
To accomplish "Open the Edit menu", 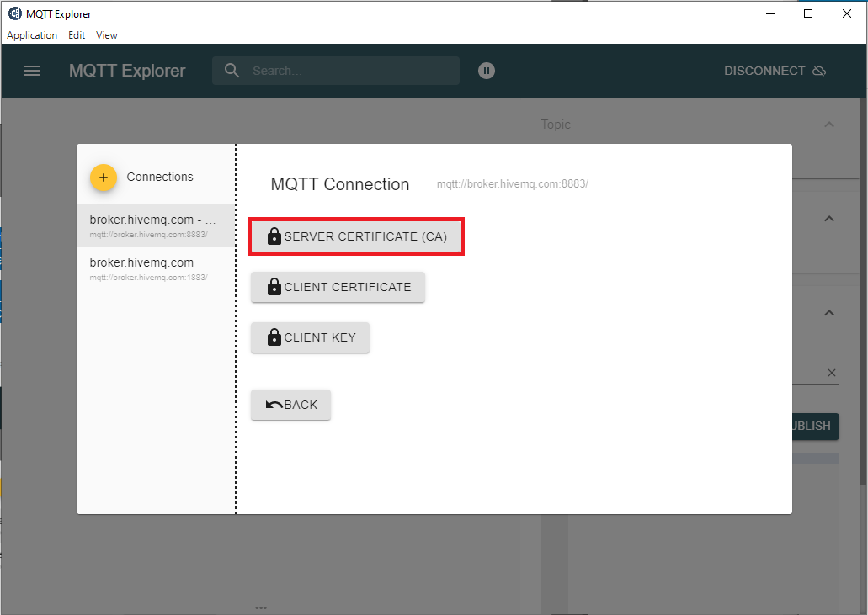I will [77, 35].
